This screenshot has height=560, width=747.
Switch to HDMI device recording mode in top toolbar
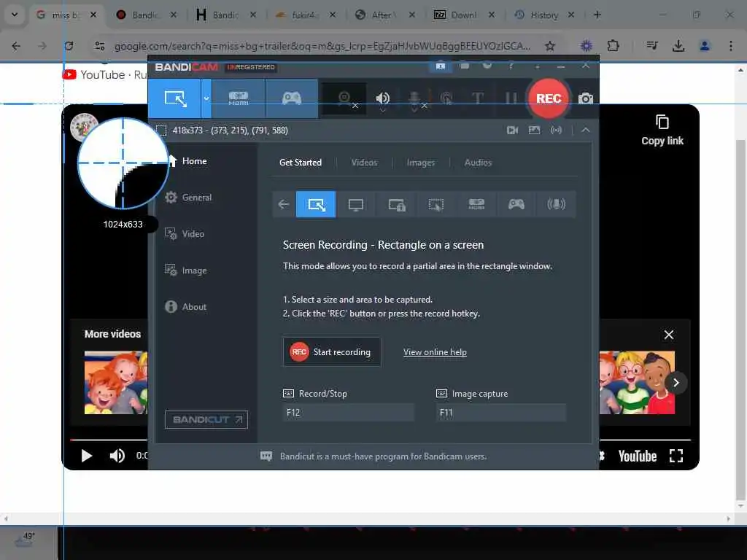pos(239,98)
